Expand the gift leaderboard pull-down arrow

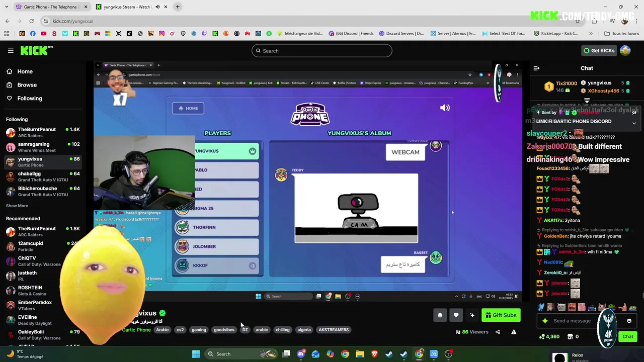(587, 101)
